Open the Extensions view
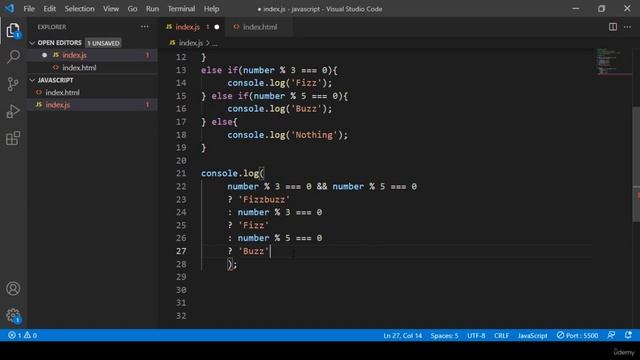The width and height of the screenshot is (640, 360). click(13, 138)
